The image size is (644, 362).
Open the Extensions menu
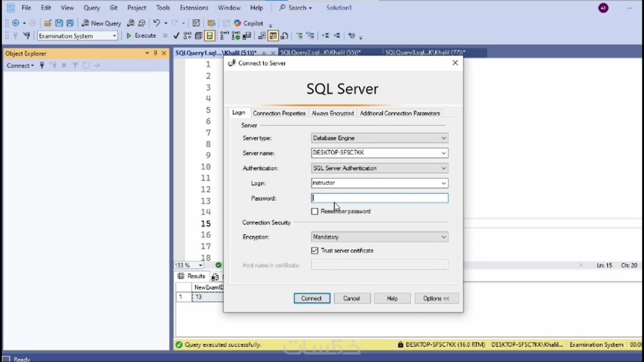[194, 8]
